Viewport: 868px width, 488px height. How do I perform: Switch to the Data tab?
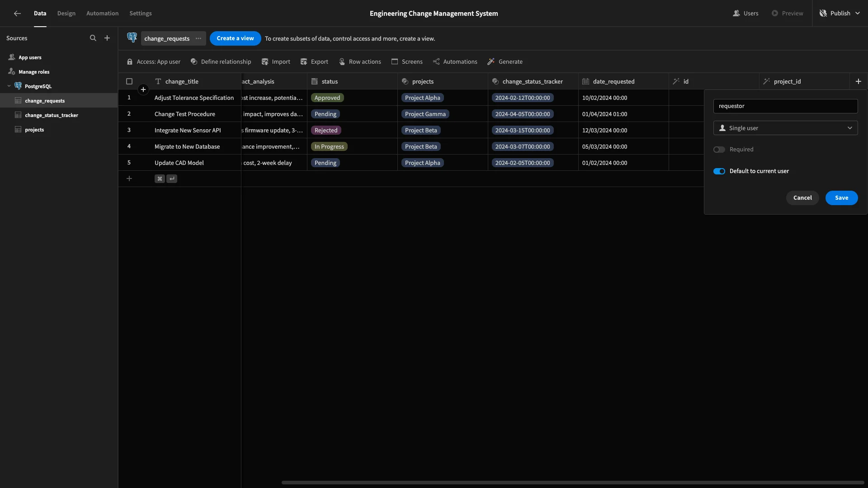click(40, 14)
